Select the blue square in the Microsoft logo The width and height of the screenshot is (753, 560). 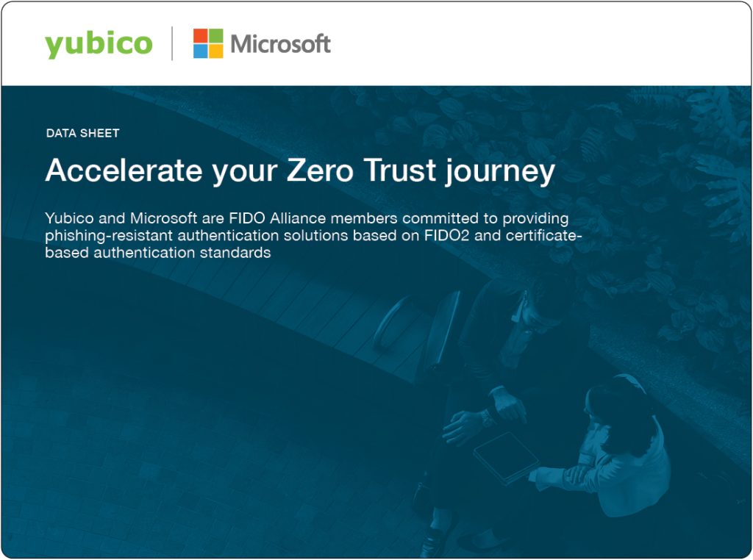point(200,51)
